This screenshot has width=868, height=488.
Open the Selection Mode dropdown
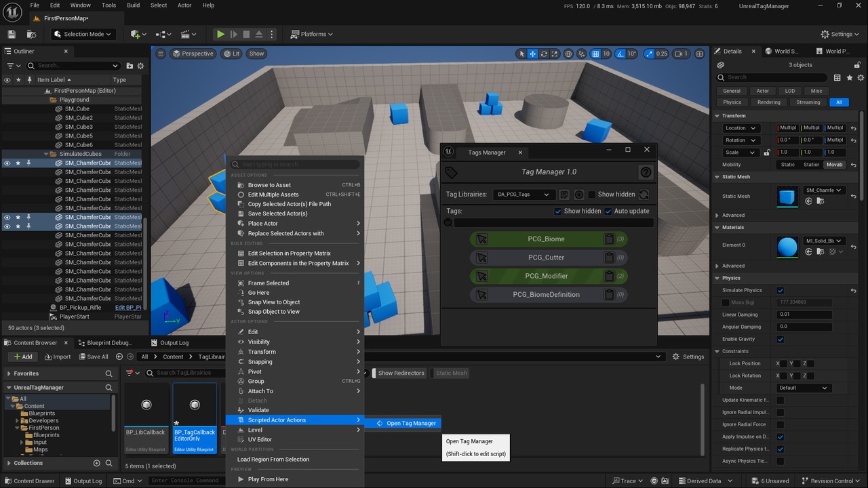[83, 34]
